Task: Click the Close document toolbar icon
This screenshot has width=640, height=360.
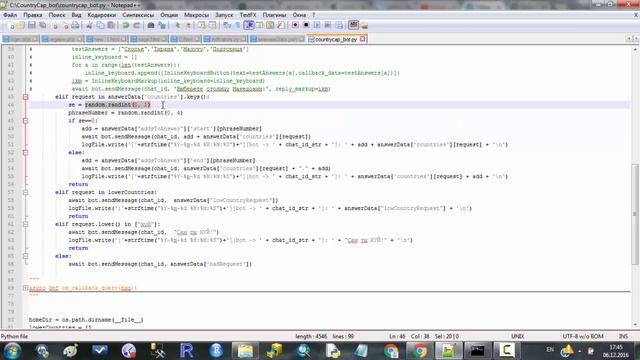Action: tap(55, 25)
